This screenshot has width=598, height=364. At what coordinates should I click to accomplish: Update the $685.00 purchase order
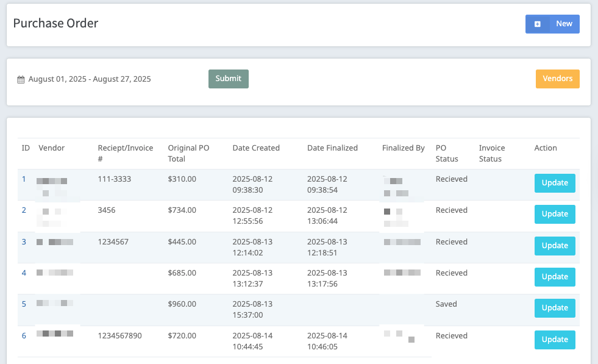point(555,277)
